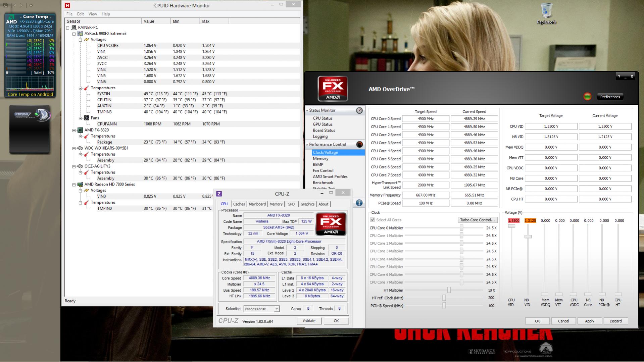The width and height of the screenshot is (644, 362).
Task: Click the CPU VID vertical voltage slider
Action: pyautogui.click(x=511, y=226)
